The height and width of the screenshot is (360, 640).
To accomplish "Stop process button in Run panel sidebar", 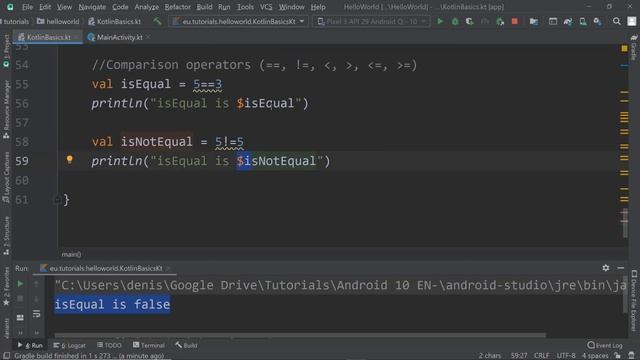I will click(20, 299).
